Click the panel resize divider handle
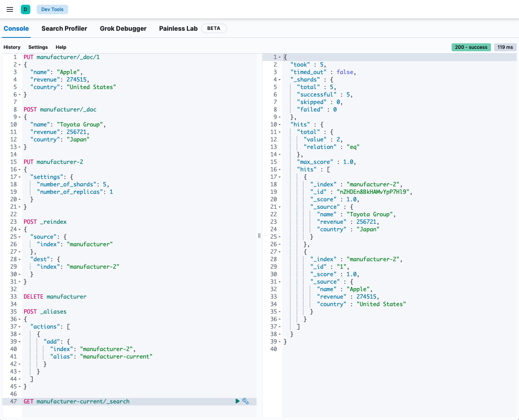The height and width of the screenshot is (420, 519). pyautogui.click(x=259, y=236)
